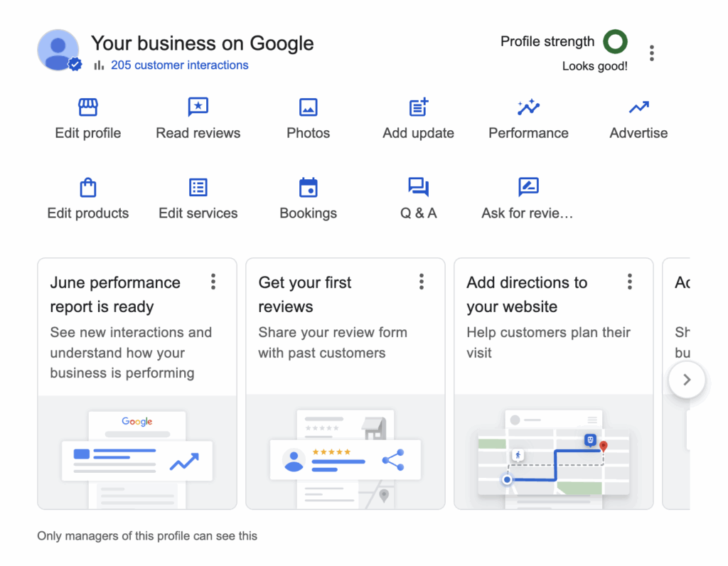This screenshot has width=728, height=566.
Task: Open the 205 customer interactions link
Action: (179, 65)
